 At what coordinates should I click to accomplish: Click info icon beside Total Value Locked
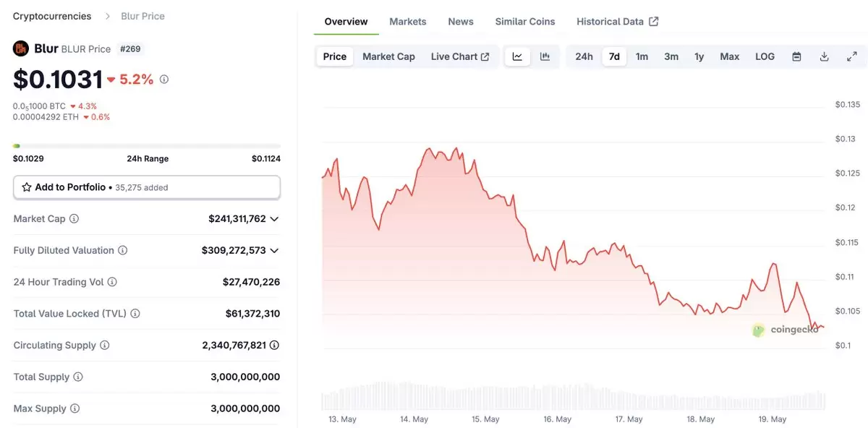point(135,314)
